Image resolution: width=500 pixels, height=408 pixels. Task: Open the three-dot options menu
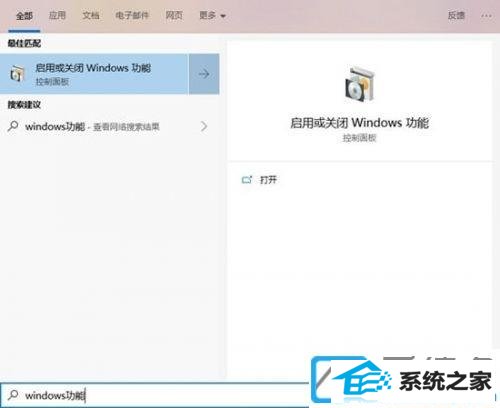tap(486, 16)
